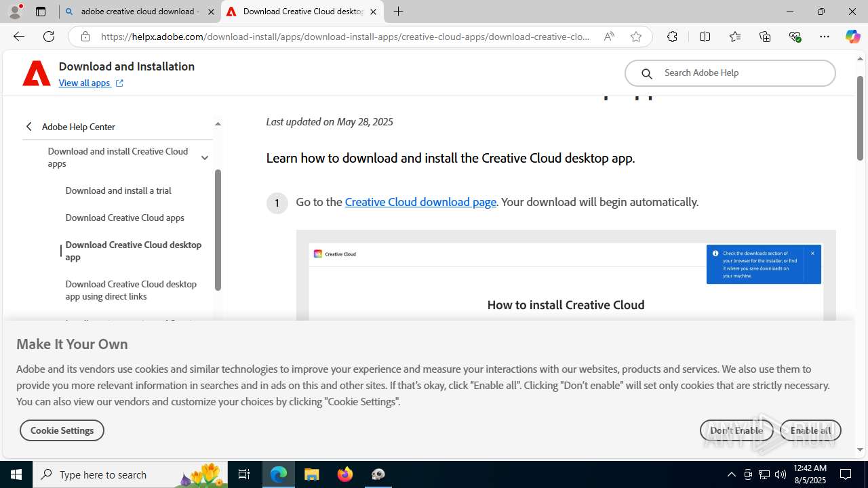Open the Creative Cloud download page link
The width and height of the screenshot is (868, 488).
click(x=420, y=202)
